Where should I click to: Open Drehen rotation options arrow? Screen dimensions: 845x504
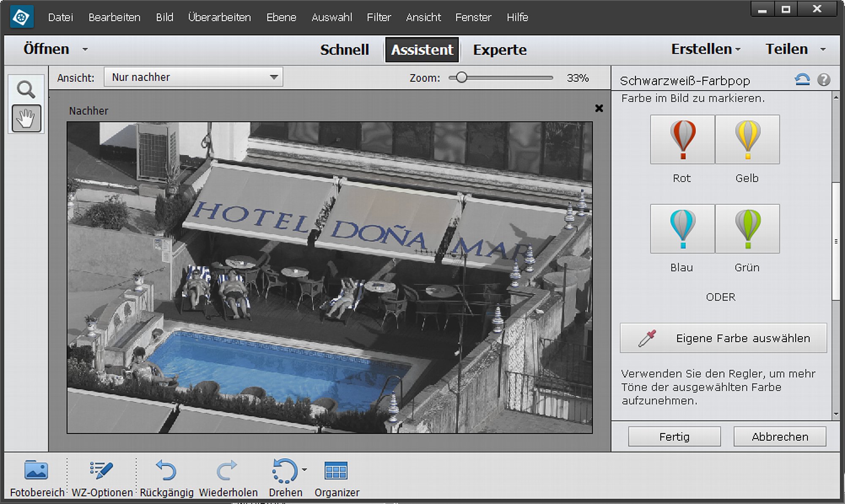click(x=304, y=469)
